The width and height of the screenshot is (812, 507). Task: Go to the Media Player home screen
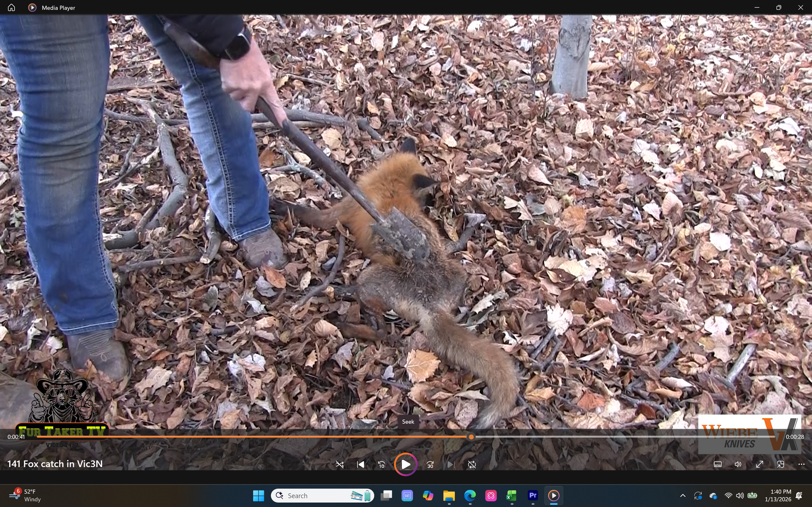(11, 7)
